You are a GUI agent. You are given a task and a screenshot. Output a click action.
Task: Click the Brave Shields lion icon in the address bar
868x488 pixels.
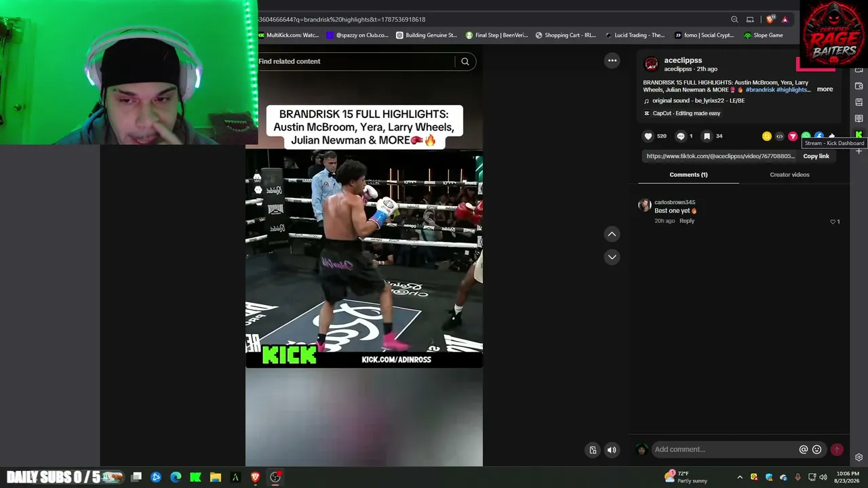coord(770,20)
